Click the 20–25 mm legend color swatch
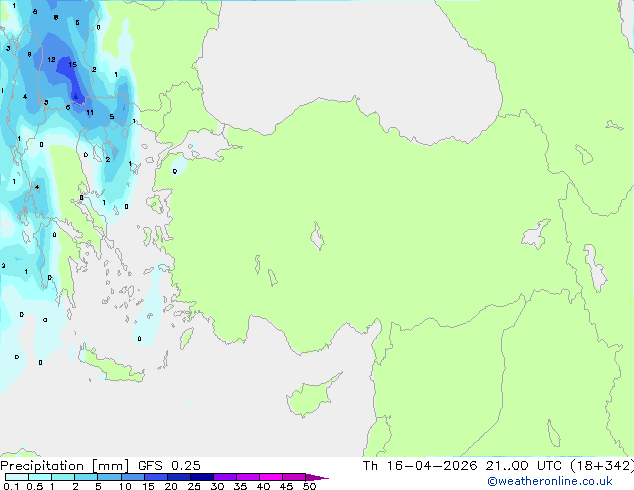Viewport: 634px width, 490px height. [x=179, y=477]
